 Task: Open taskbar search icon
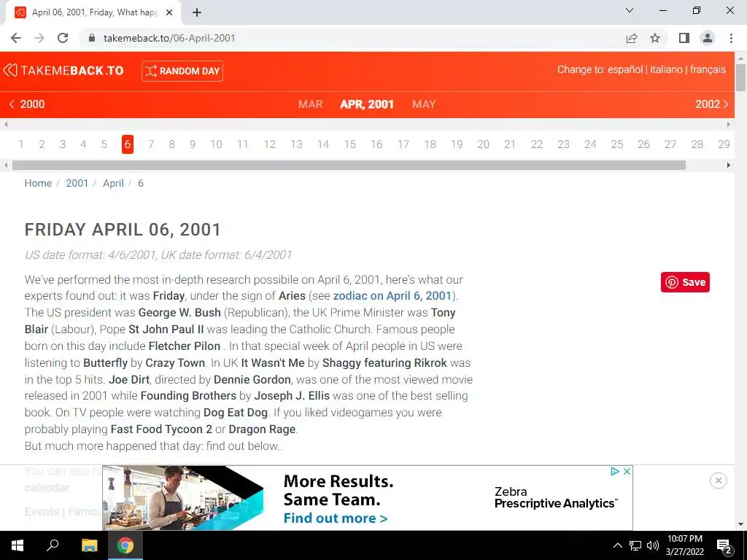click(53, 545)
